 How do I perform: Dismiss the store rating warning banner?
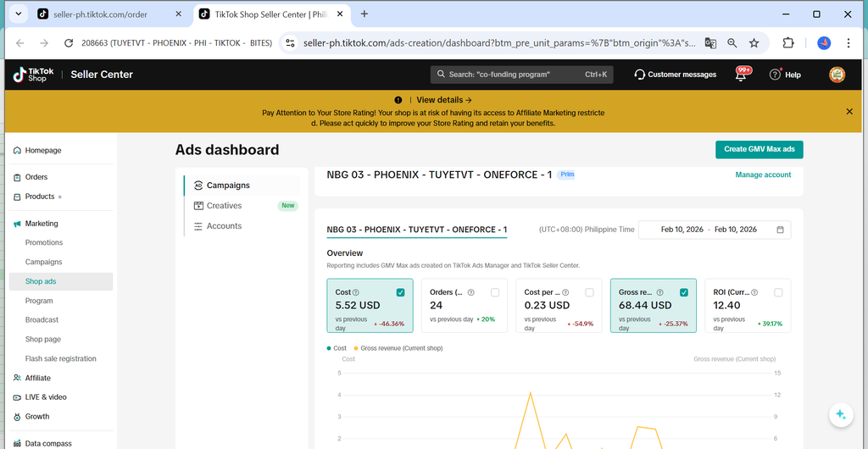pos(849,112)
